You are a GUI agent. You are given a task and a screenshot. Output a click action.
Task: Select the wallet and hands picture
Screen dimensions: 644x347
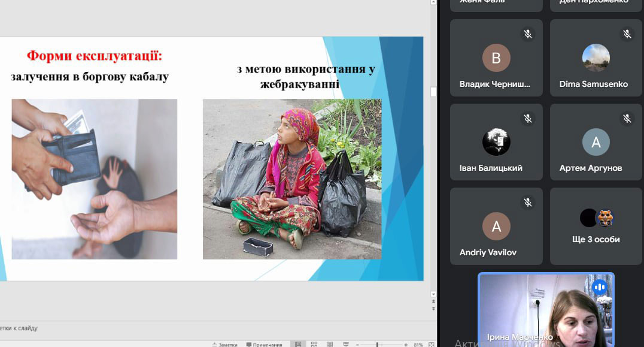pyautogui.click(x=95, y=179)
